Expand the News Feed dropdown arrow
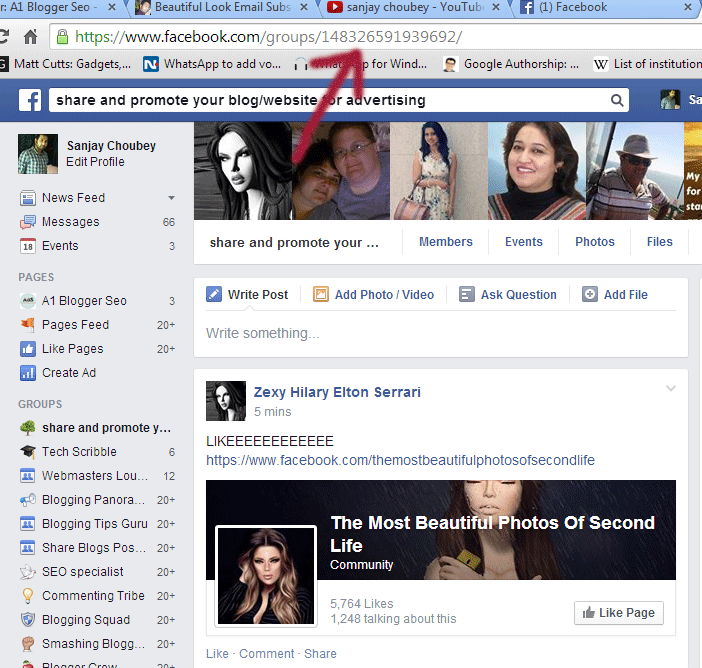The height and width of the screenshot is (668, 702). coord(171,198)
